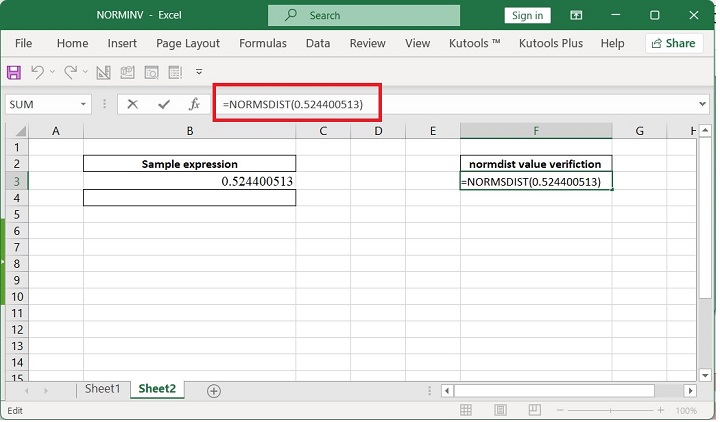Switch to the Sheet1 worksheet tab
The image size is (720, 422).
coord(102,389)
